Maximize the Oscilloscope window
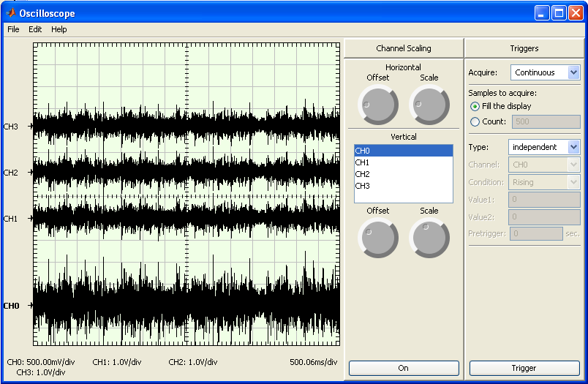588x384 pixels. [x=559, y=13]
